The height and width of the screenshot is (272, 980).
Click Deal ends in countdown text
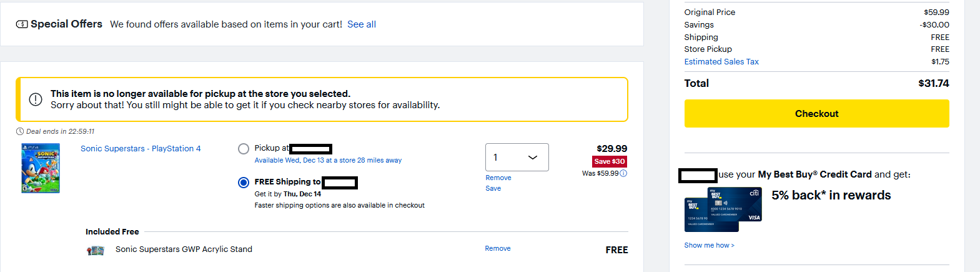pos(60,132)
